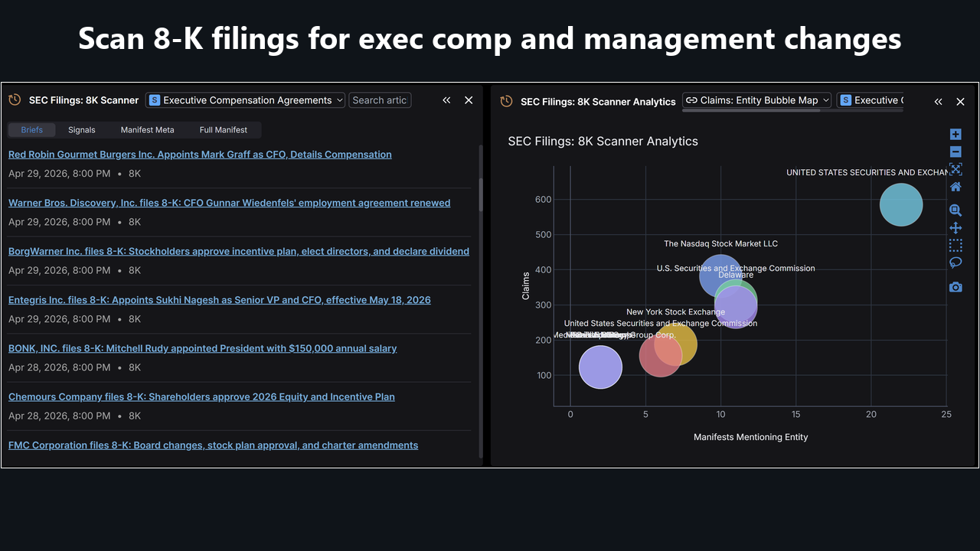Click the history clock icon in 8K Scanner panel
Image resolution: width=980 pixels, height=551 pixels.
(15, 100)
